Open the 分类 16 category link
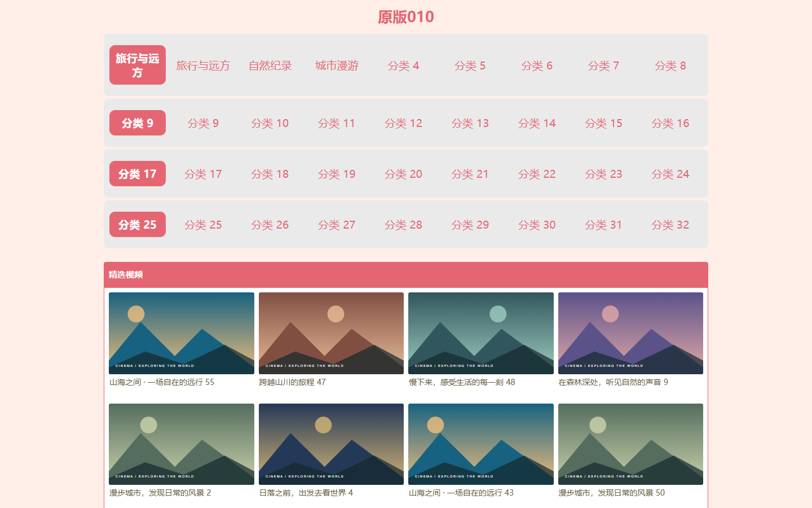Viewport: 812px width, 508px height. (x=670, y=123)
